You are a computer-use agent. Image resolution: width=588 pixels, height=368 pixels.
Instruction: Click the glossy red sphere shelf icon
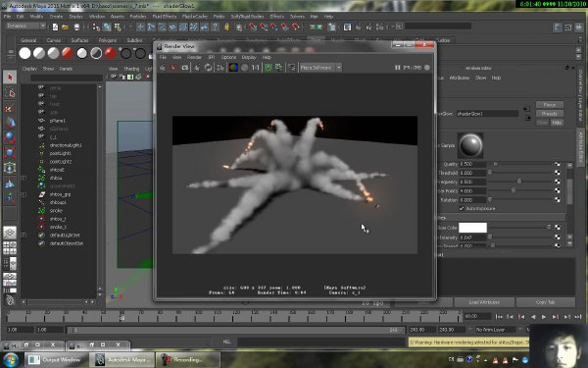pos(111,53)
